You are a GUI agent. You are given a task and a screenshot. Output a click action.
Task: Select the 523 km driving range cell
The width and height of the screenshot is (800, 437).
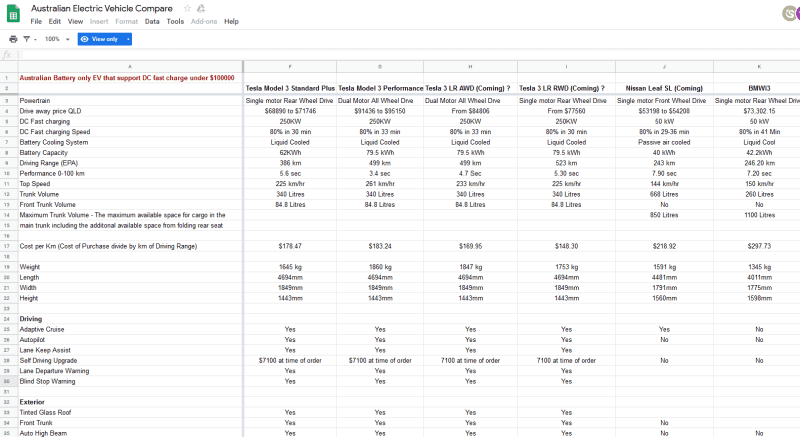(x=566, y=163)
